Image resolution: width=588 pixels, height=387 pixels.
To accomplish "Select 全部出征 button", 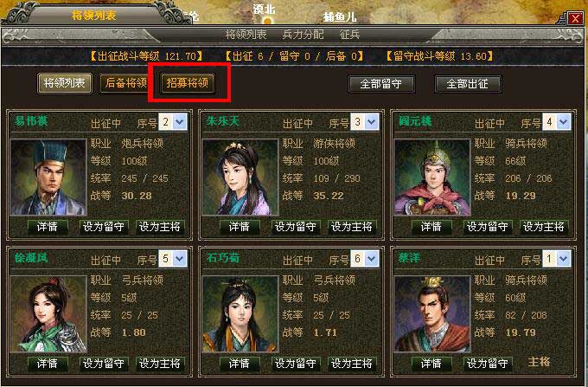I will (x=468, y=84).
